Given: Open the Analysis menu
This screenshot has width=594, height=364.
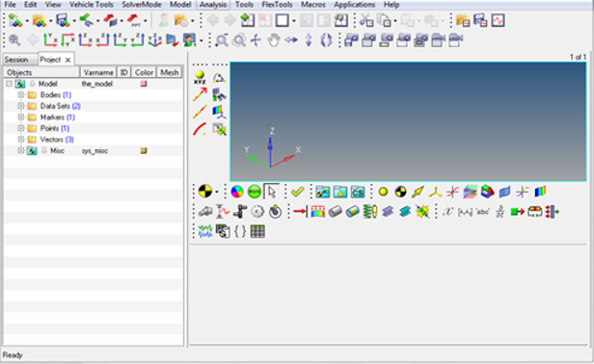Looking at the screenshot, I should pos(213,5).
